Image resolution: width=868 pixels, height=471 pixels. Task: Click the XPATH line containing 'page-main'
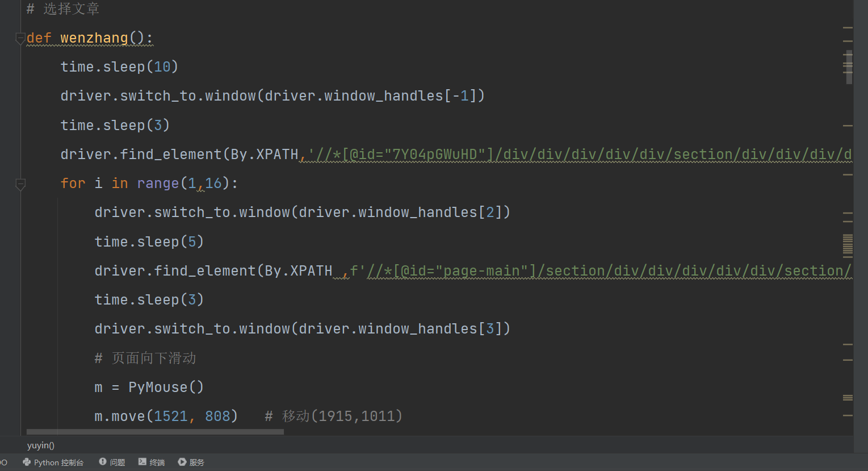tap(473, 271)
